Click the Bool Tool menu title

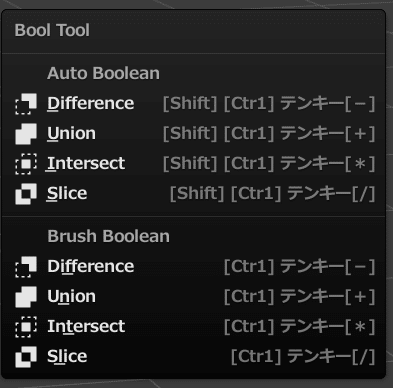tap(52, 30)
